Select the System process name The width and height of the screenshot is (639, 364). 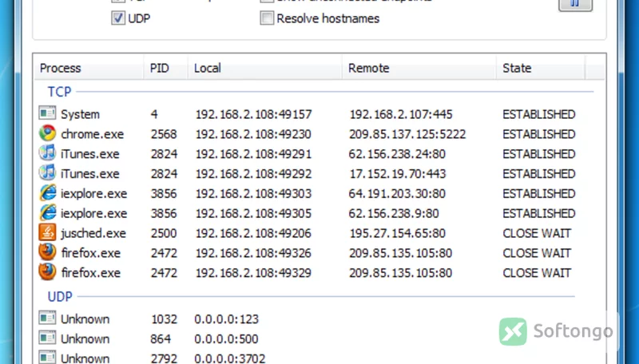(x=81, y=114)
